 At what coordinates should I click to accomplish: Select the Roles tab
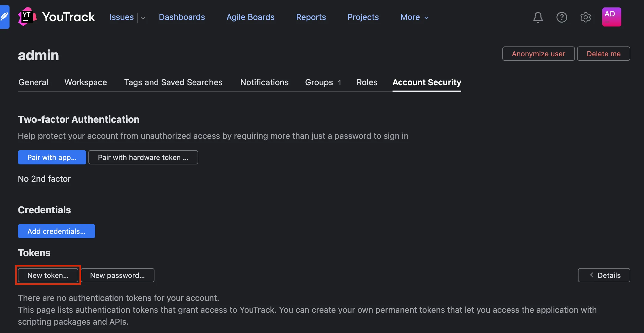pyautogui.click(x=367, y=82)
